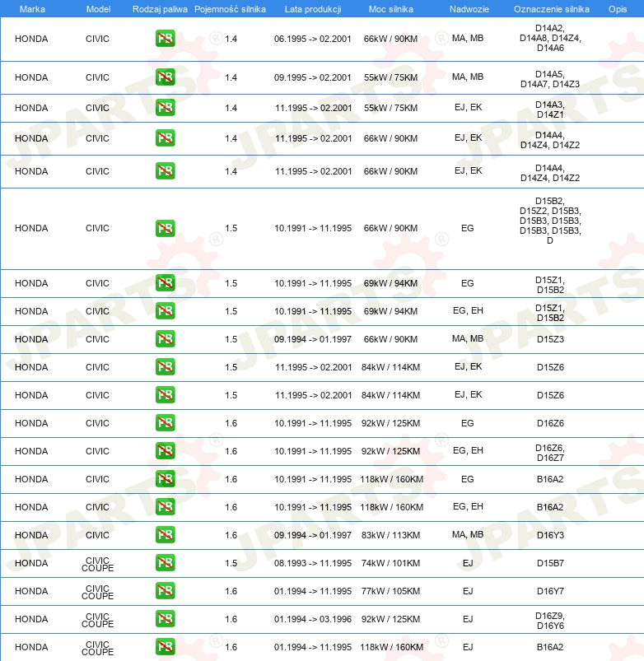Click the Marka column header
Viewport: 644px width, 661px height.
(x=31, y=8)
